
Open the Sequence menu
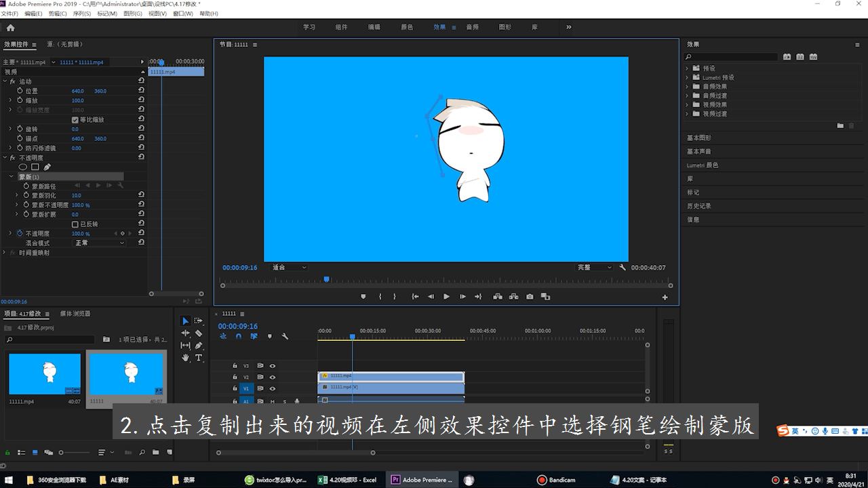coord(81,14)
